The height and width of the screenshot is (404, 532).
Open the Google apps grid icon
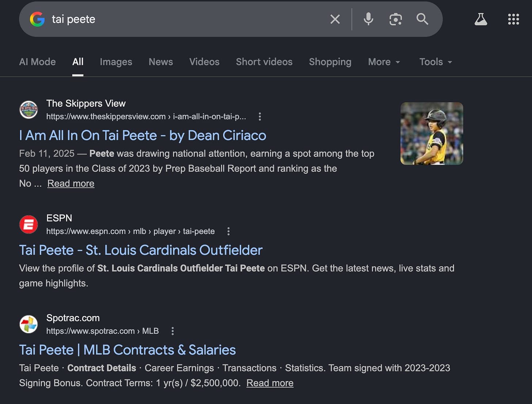tap(513, 19)
